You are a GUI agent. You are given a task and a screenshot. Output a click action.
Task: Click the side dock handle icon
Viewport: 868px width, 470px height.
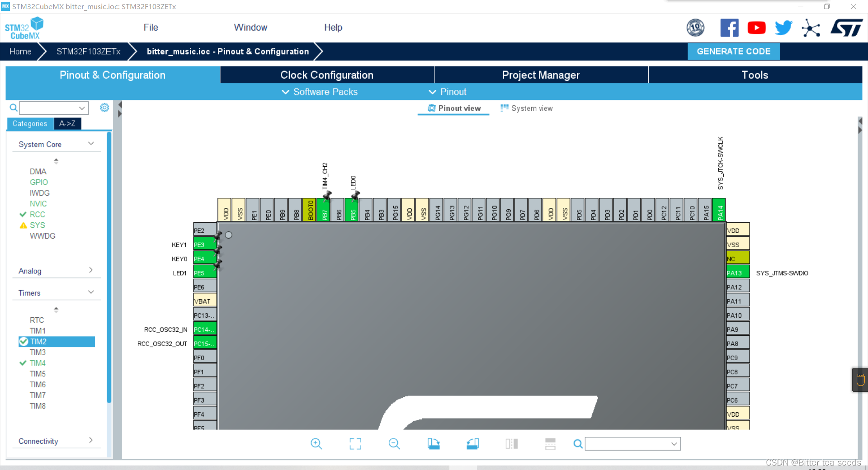pos(860,380)
